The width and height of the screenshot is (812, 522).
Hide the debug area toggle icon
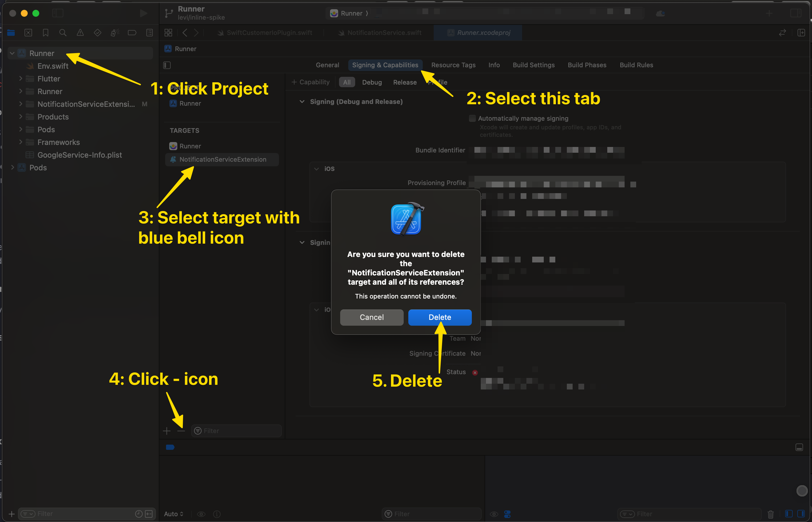(x=799, y=448)
